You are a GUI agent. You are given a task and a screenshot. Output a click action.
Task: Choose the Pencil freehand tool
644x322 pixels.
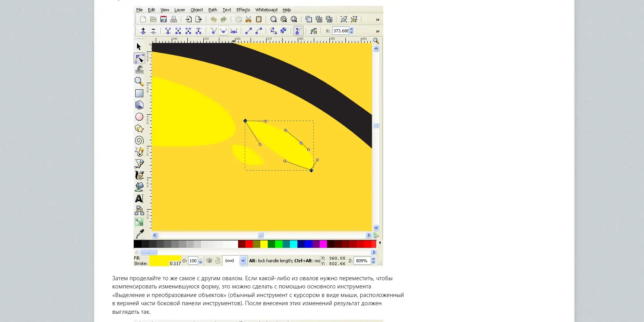point(139,152)
